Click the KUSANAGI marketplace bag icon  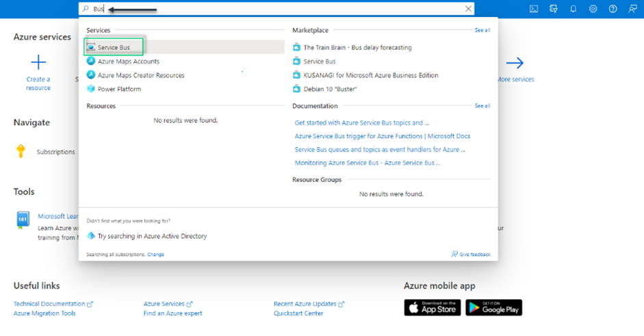tap(296, 75)
